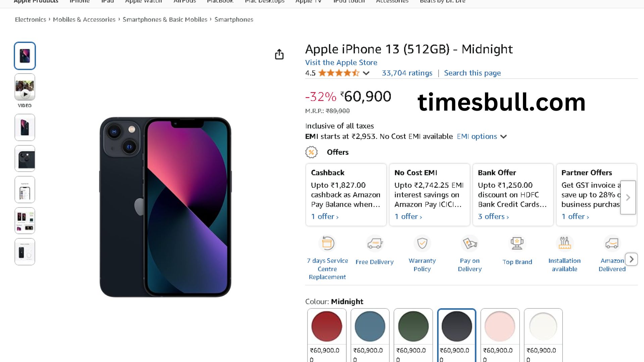Click the Free Delivery truck icon
Viewport: 644px width, 362px height.
tap(375, 244)
